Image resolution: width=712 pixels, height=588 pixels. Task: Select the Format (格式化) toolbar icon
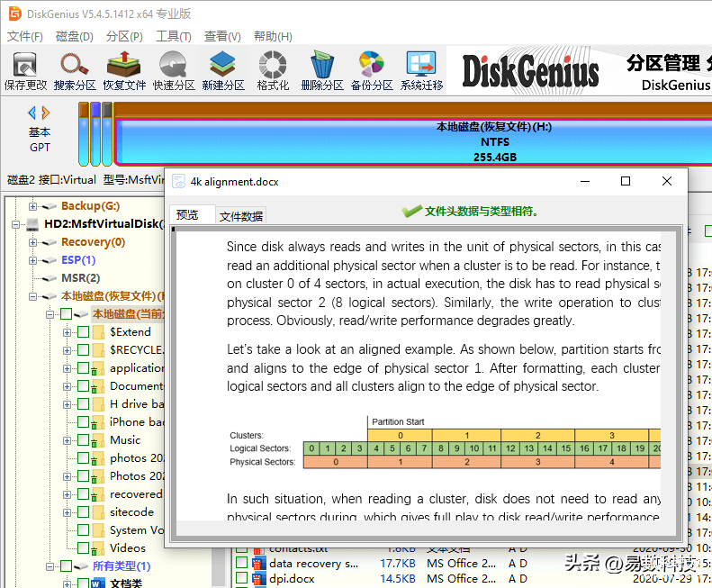[273, 71]
